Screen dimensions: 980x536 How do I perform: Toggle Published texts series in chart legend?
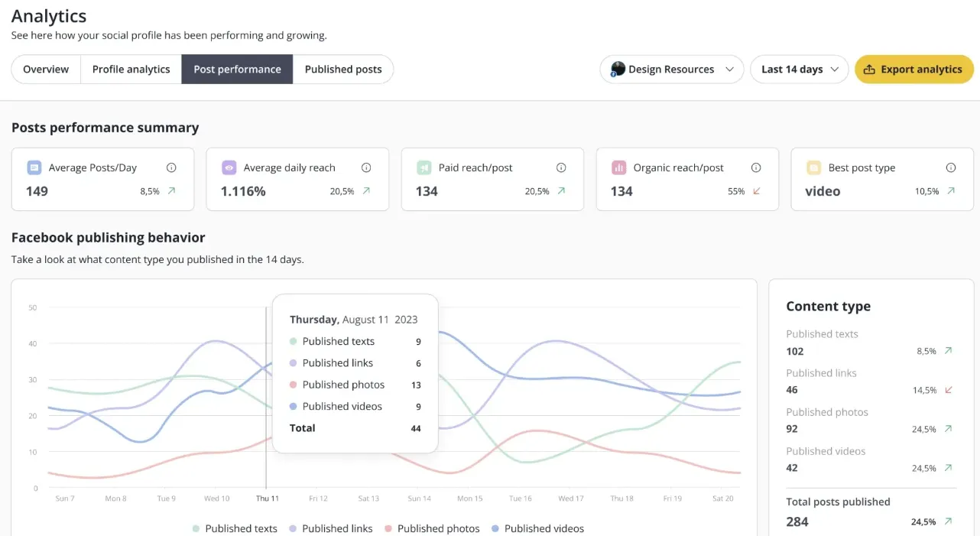235,528
